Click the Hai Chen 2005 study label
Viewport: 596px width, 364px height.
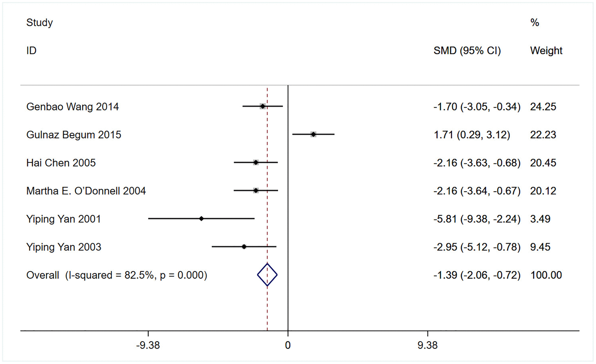click(x=61, y=163)
